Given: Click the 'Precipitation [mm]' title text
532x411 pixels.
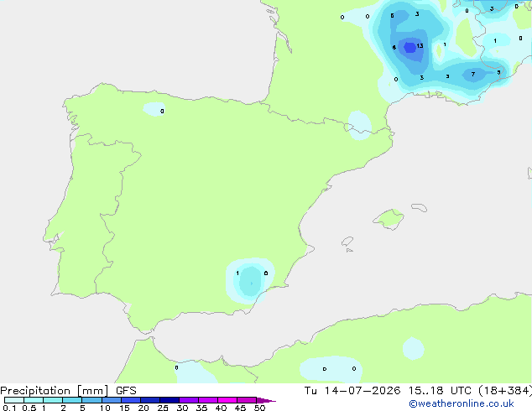Looking at the screenshot, I should coord(54,391).
